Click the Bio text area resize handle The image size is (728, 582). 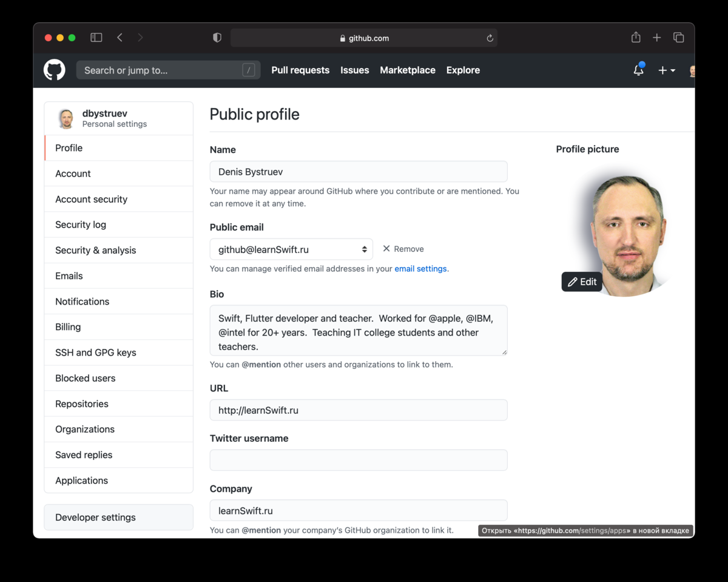point(504,351)
